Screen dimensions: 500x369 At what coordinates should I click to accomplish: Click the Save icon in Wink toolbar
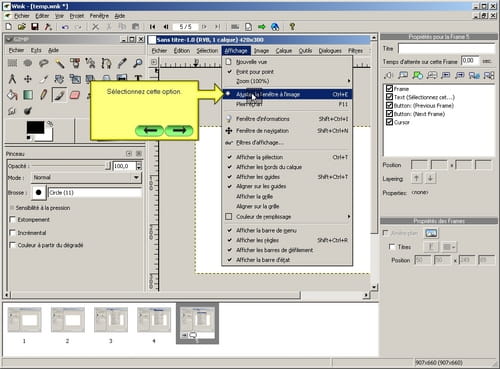(x=35, y=27)
